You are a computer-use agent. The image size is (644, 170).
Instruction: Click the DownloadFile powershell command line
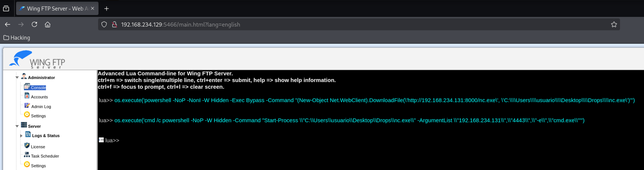tap(375, 100)
